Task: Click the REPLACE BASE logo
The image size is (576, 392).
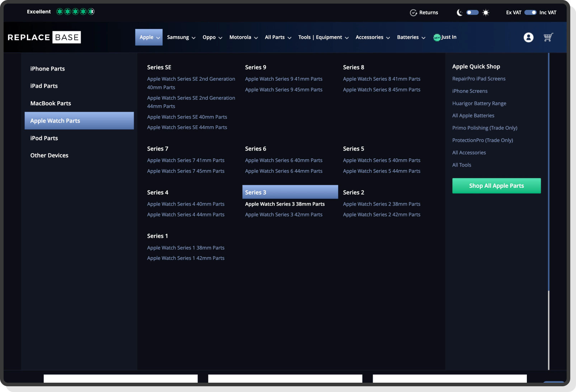Action: pos(44,37)
